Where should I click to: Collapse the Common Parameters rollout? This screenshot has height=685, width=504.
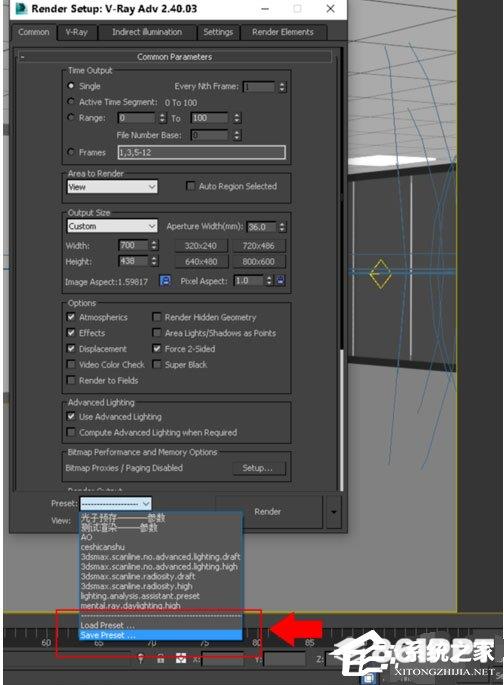[174, 57]
